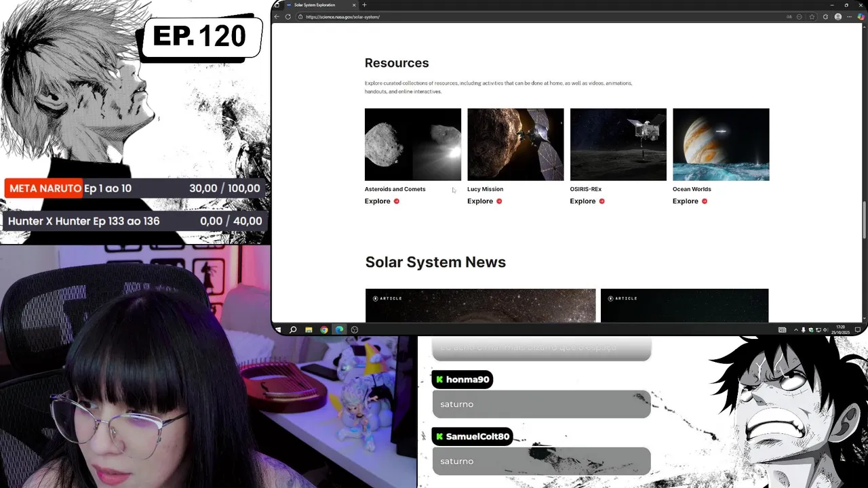Open a new browser tab

(x=364, y=5)
